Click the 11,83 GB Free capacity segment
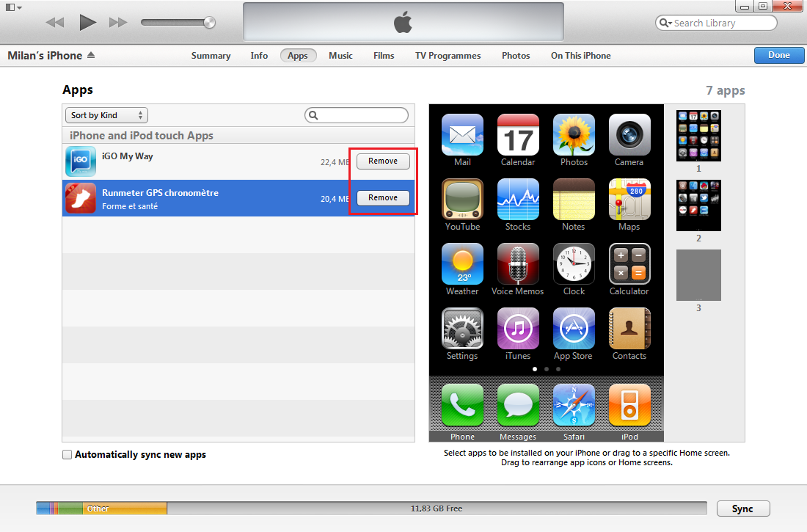 (x=437, y=509)
